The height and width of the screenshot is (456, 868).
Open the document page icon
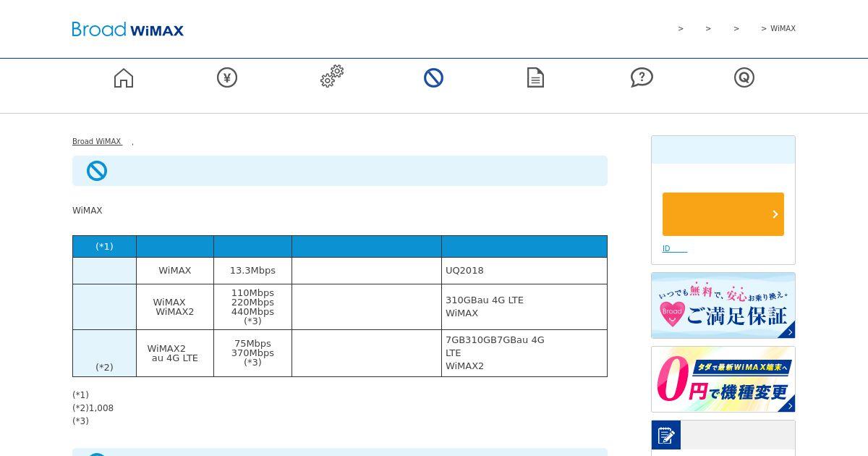tap(535, 77)
